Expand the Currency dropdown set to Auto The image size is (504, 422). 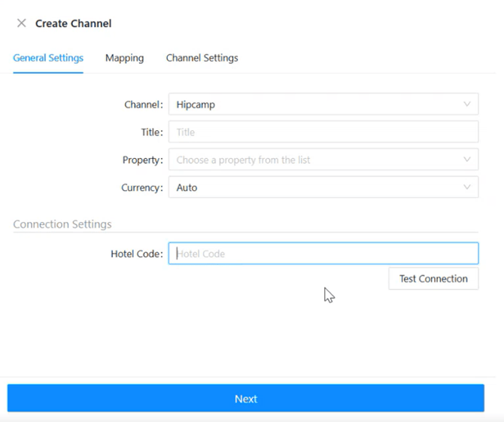(x=316, y=187)
